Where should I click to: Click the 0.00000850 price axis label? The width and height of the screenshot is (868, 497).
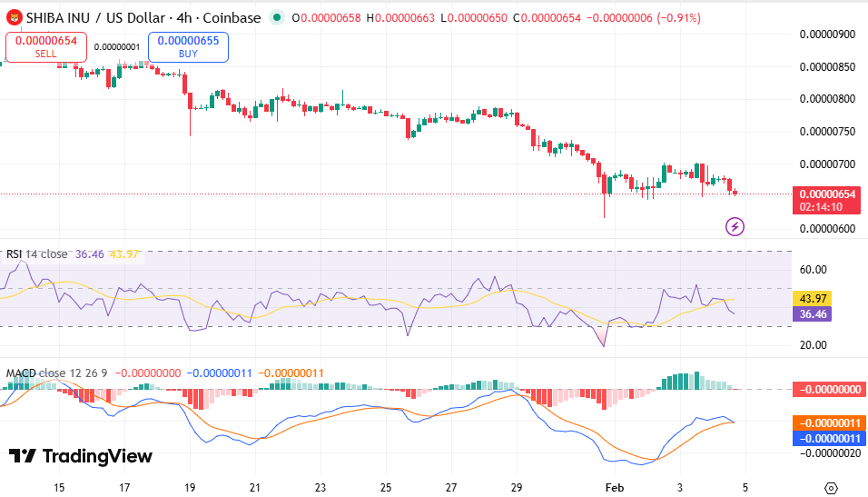pyautogui.click(x=827, y=67)
